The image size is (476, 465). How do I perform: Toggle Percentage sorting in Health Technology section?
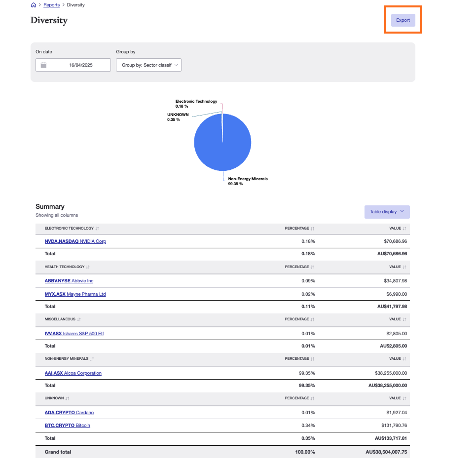tap(312, 267)
